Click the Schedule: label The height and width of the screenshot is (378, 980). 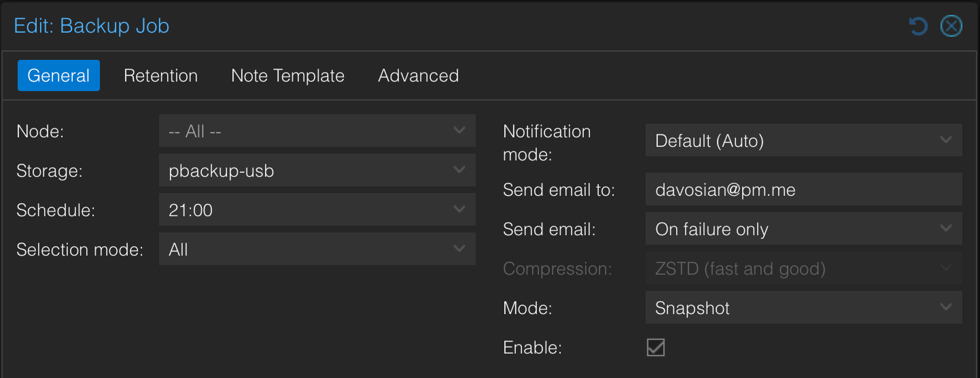coord(56,210)
